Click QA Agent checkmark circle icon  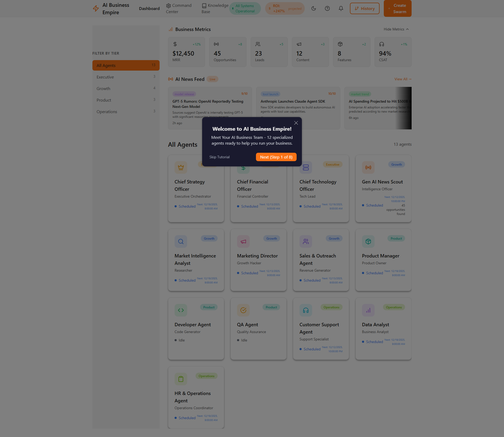[243, 310]
